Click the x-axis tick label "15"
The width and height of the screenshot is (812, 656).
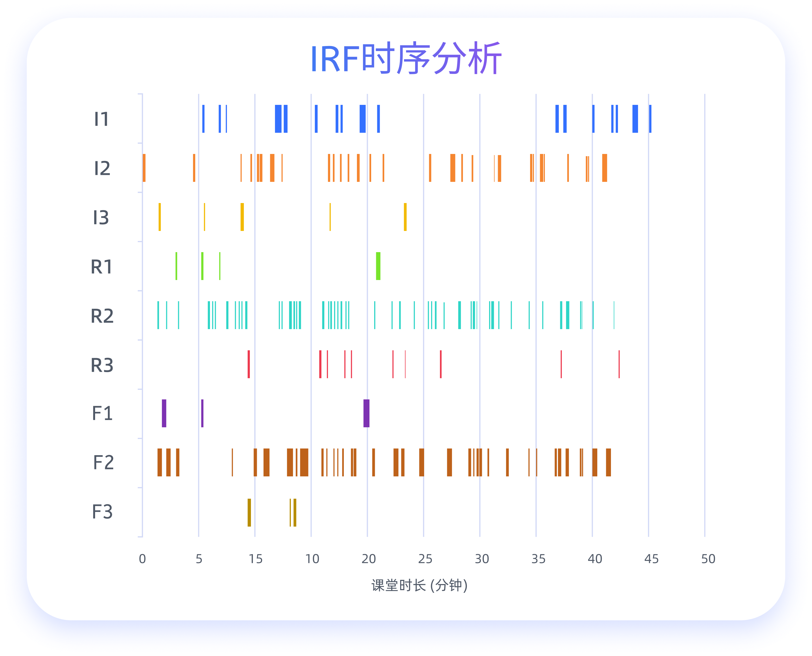pos(255,558)
